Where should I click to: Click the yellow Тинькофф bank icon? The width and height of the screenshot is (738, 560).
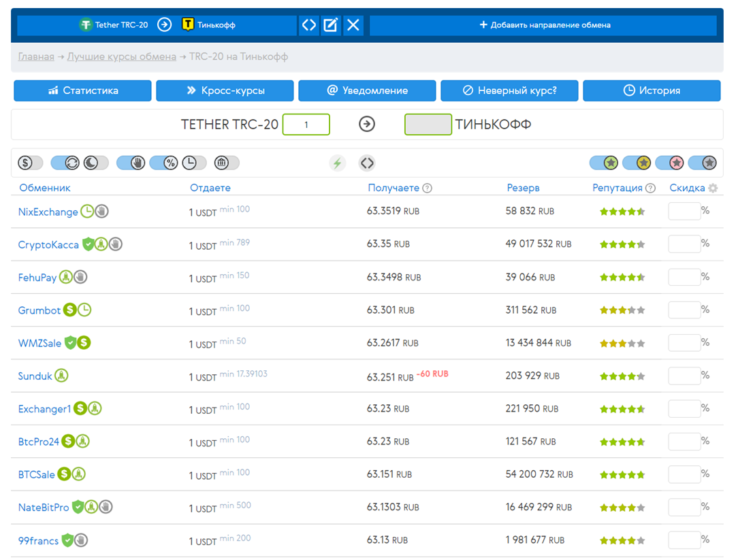pos(188,24)
